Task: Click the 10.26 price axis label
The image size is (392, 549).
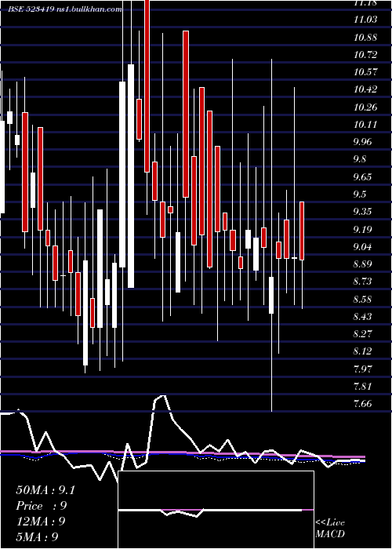Action: (x=365, y=107)
